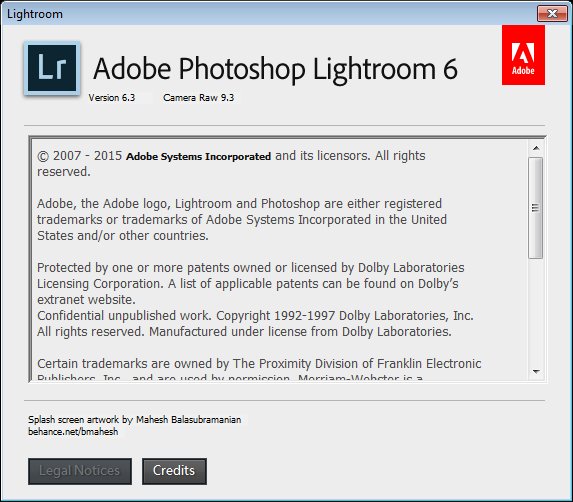Click the Adobe Photoshop Lightroom 6 heading
Screen dimensions: 573x502
276,69
